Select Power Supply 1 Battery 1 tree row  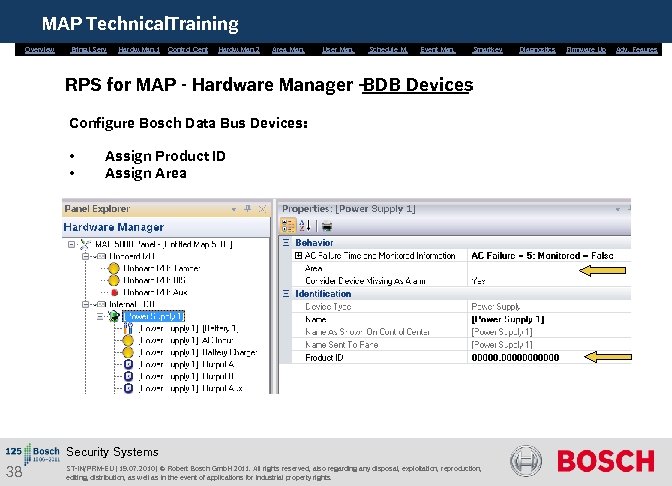click(188, 329)
